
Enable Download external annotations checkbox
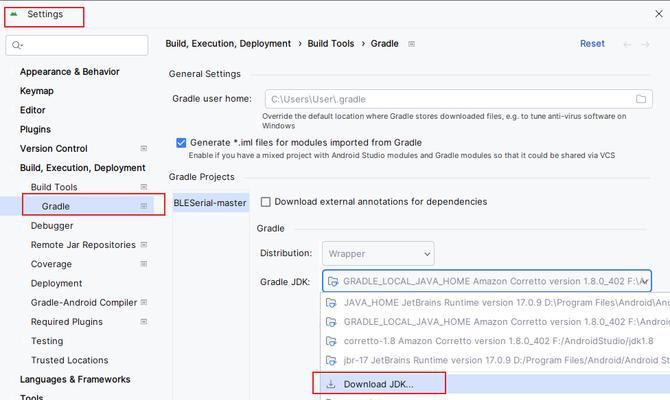pos(266,202)
